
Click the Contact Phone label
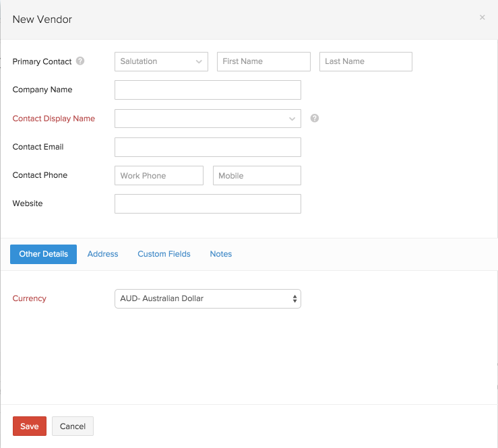[40, 175]
